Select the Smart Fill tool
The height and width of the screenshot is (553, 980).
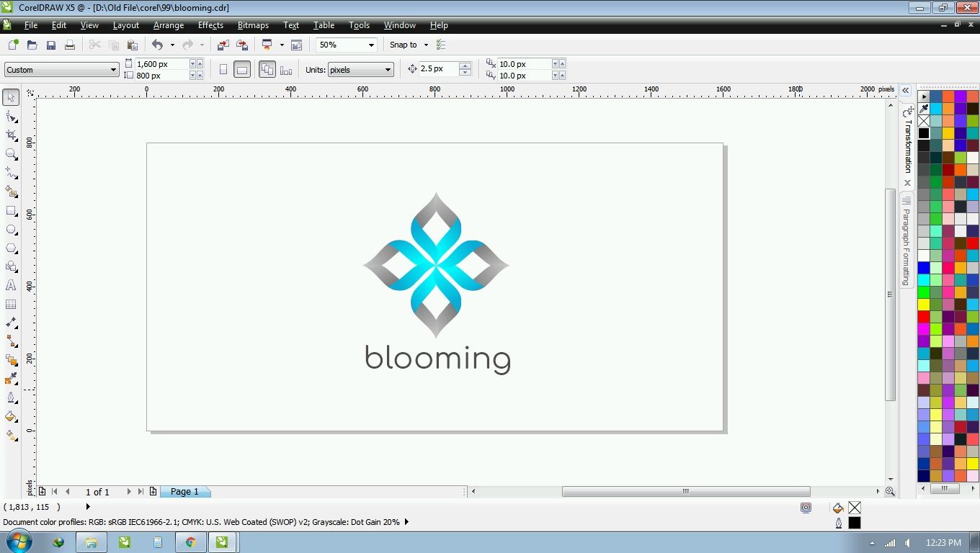[11, 192]
